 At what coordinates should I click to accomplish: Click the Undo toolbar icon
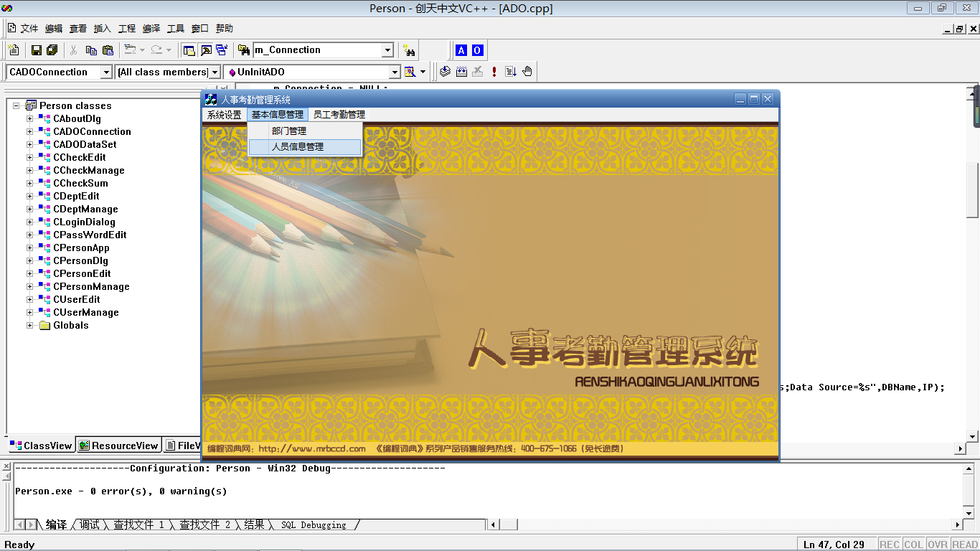tap(129, 50)
